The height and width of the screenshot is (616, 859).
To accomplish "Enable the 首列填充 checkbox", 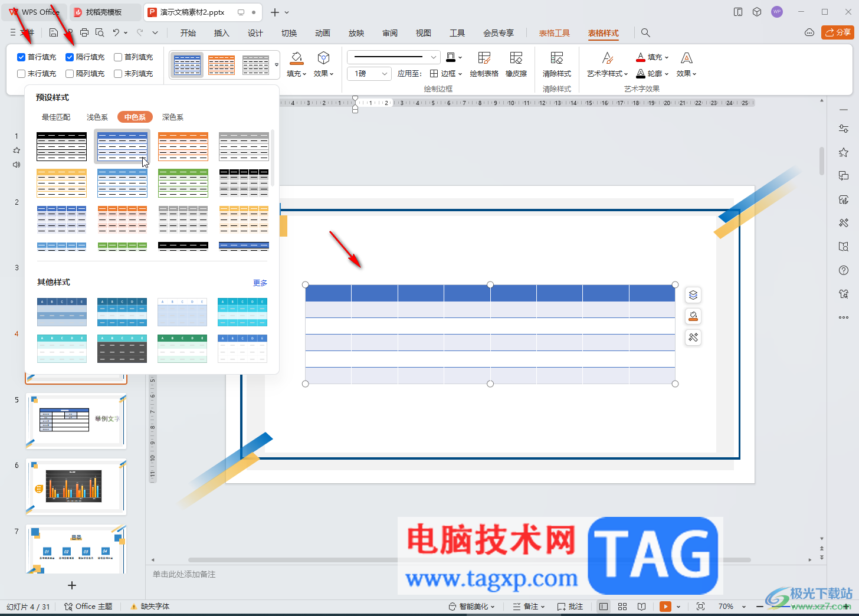I will point(118,57).
